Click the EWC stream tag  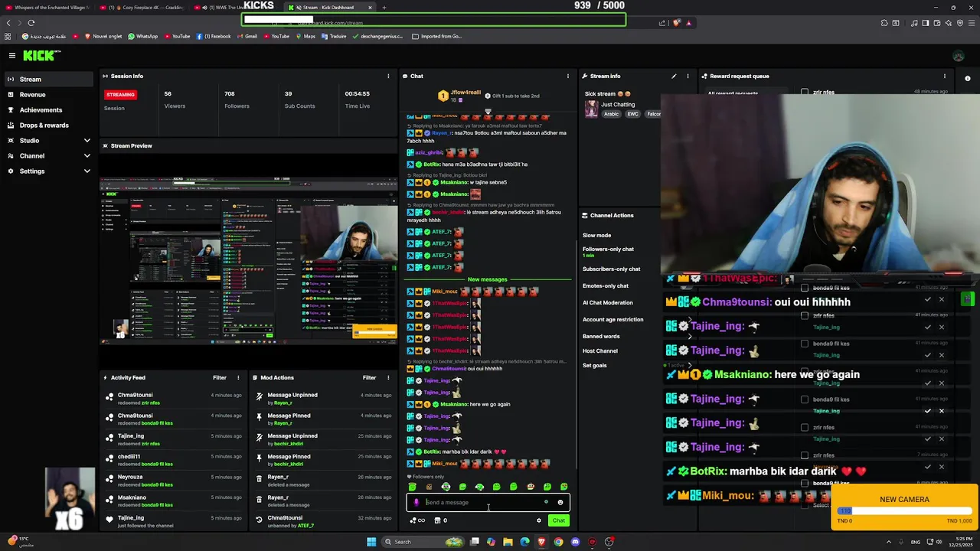coord(632,114)
